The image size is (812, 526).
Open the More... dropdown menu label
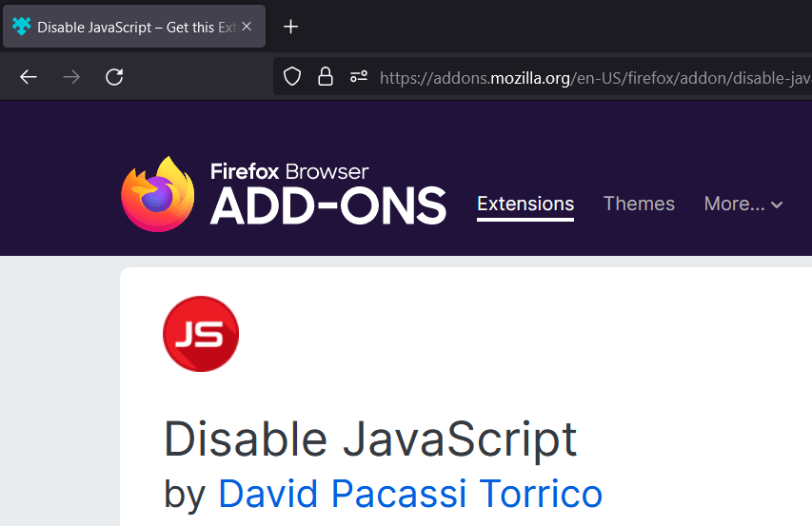click(x=734, y=204)
